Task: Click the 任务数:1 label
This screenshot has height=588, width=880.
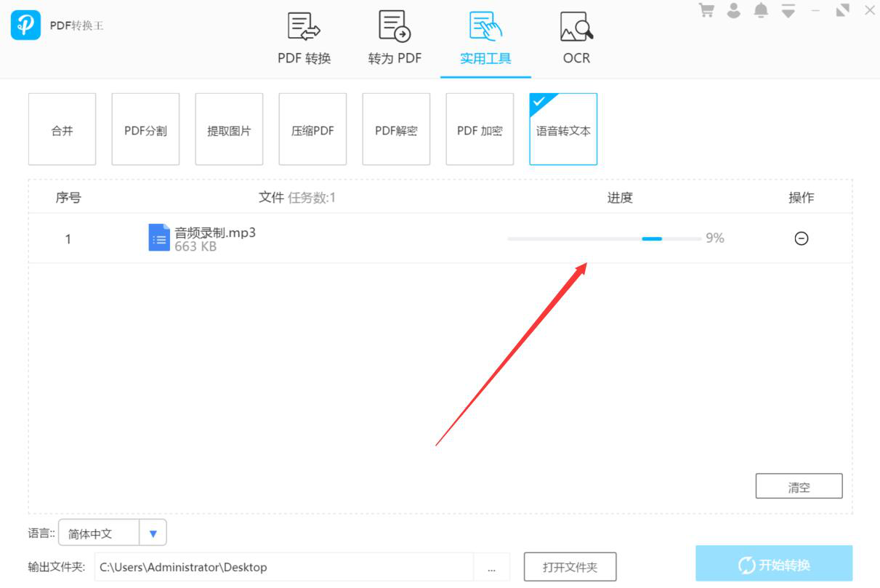Action: click(x=312, y=197)
